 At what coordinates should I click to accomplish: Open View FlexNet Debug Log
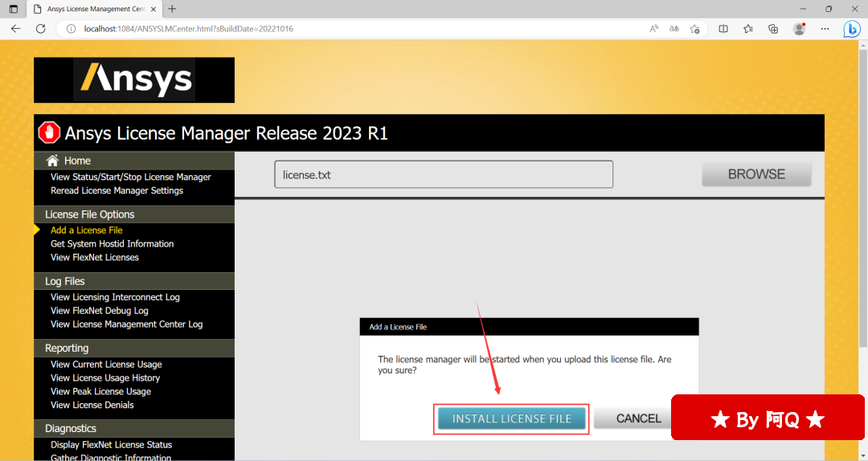[99, 311]
